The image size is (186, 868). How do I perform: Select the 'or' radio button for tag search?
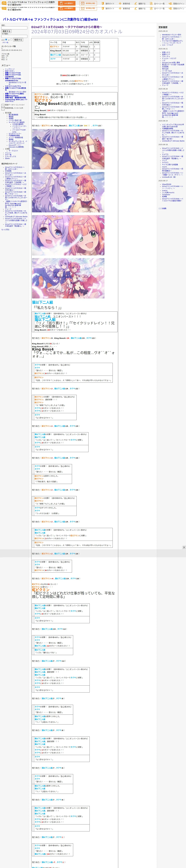tap(11, 39)
